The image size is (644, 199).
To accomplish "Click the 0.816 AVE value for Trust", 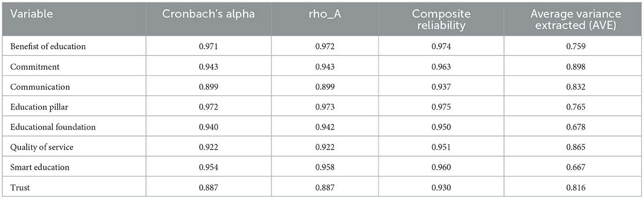I will 573,187.
